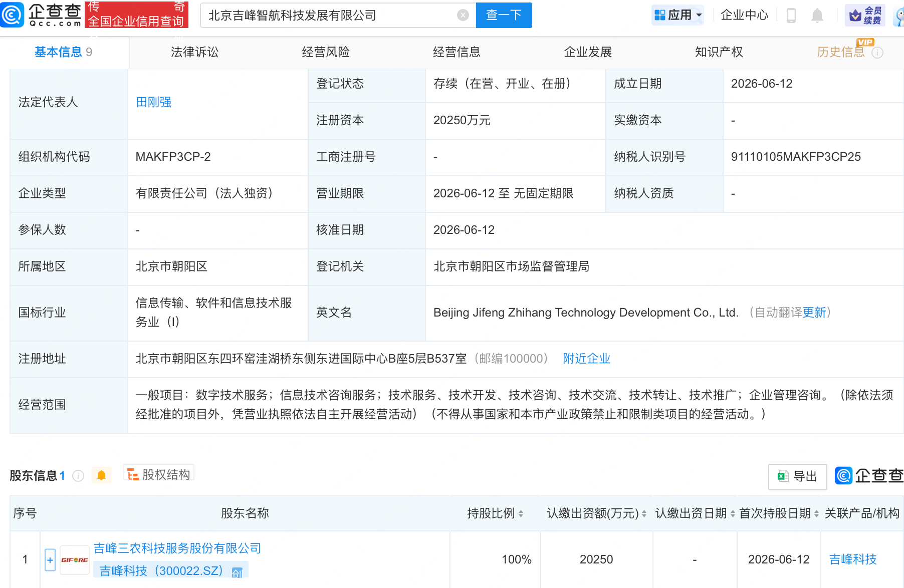This screenshot has height=588, width=904.
Task: Select 有限责任公司（法人独资）company type text
Action: point(206,193)
